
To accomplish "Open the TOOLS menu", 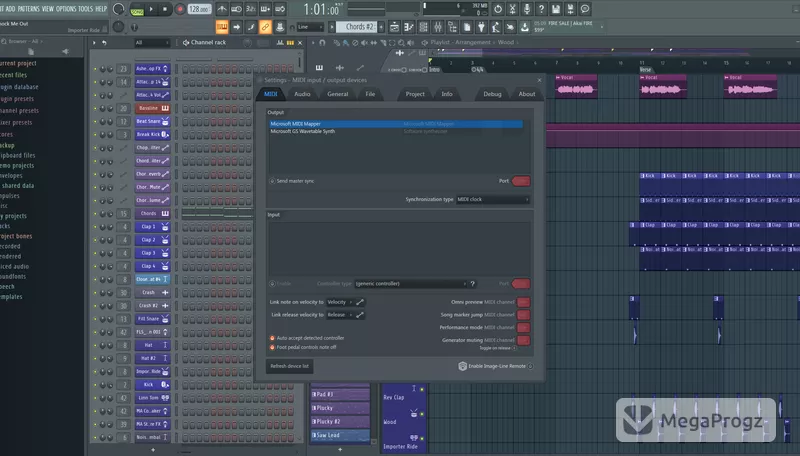I will click(85, 9).
